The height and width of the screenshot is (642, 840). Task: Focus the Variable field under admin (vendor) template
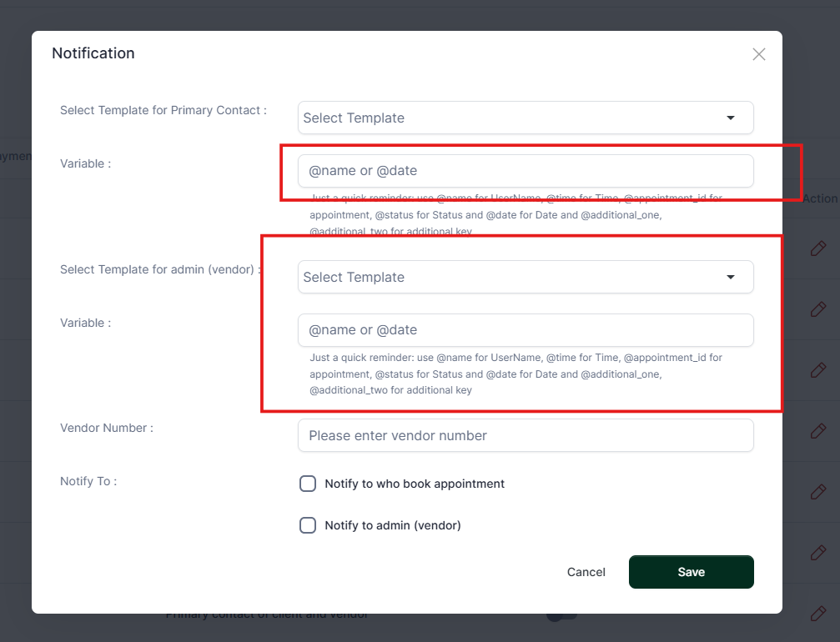point(526,330)
